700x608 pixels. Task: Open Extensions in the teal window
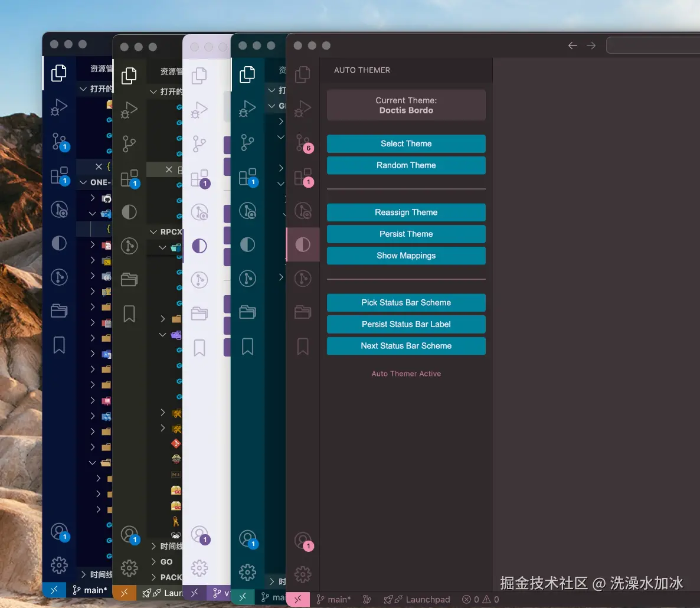(x=248, y=177)
